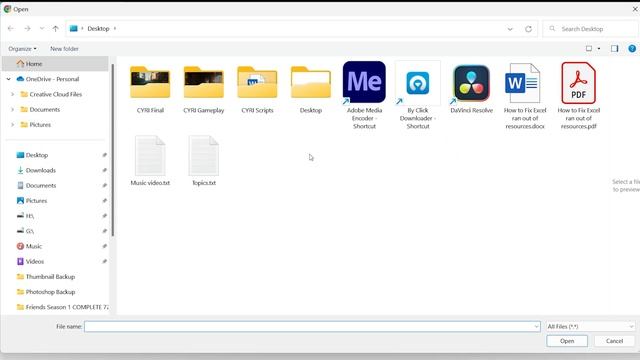Go up one folder level
The image size is (640, 360).
[x=56, y=29]
